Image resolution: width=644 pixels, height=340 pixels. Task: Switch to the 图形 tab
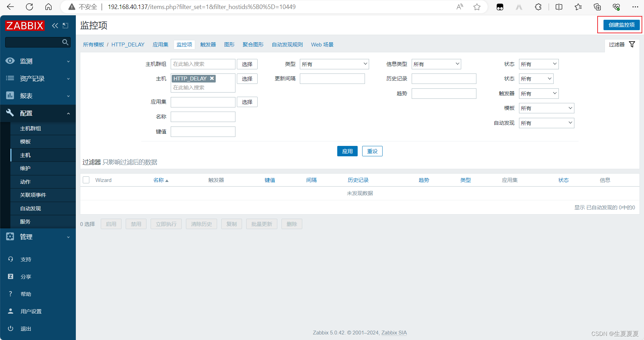[229, 45]
